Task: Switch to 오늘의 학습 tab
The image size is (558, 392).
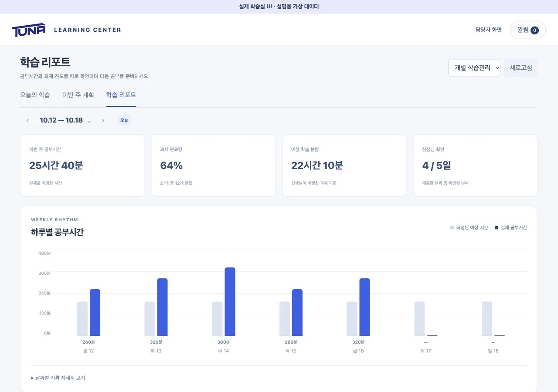Action: click(x=35, y=95)
